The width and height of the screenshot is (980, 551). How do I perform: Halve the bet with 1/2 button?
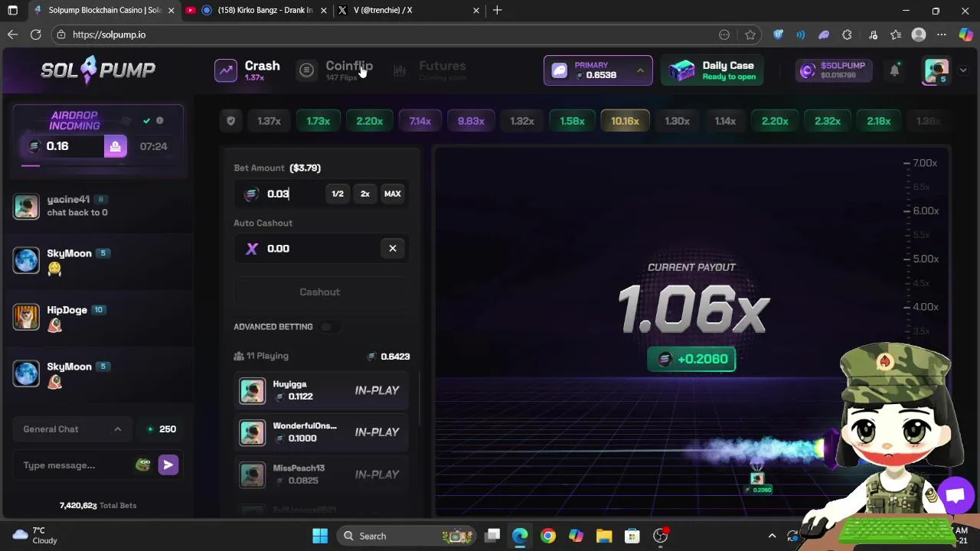coord(338,194)
